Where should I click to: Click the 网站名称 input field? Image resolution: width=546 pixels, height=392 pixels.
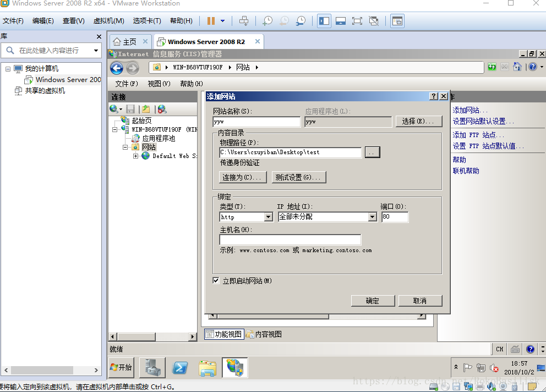(x=256, y=122)
